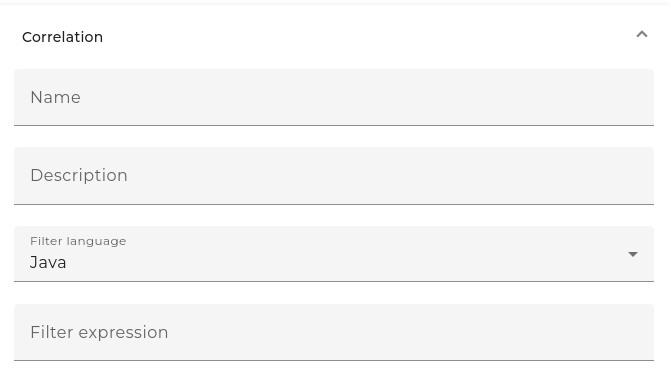Focus the Description input field
This screenshot has height=388, width=671.
334,176
